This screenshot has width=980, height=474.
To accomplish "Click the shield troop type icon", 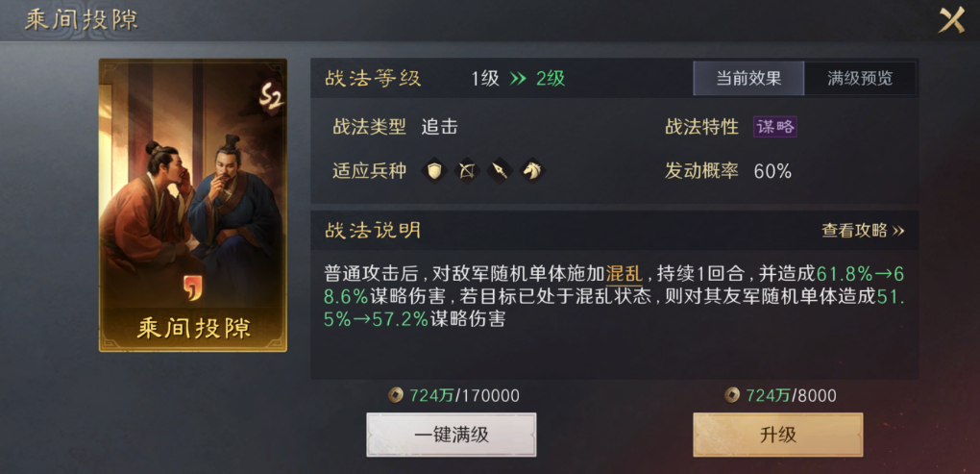I will pos(433,171).
